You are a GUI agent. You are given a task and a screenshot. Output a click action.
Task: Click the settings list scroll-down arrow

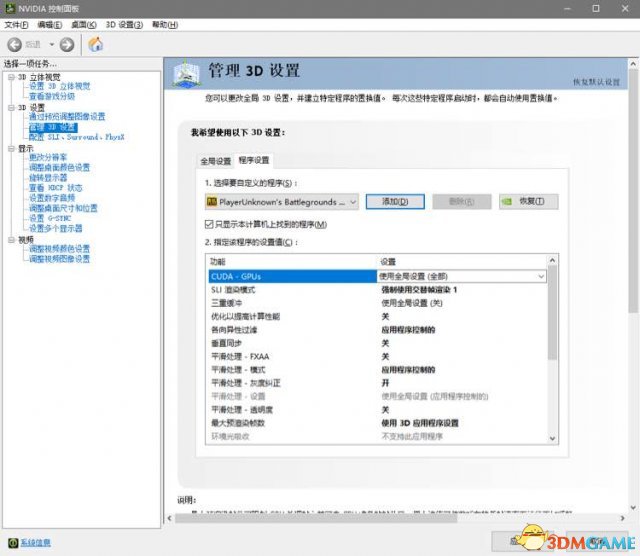coord(552,438)
